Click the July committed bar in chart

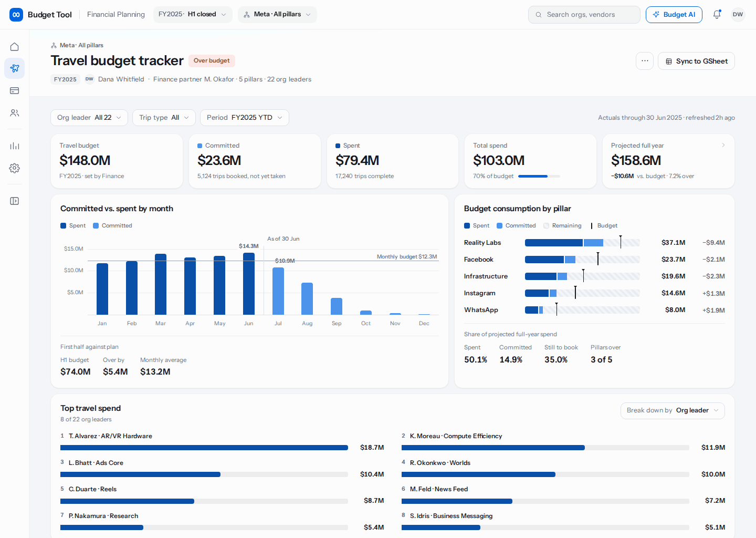278,291
